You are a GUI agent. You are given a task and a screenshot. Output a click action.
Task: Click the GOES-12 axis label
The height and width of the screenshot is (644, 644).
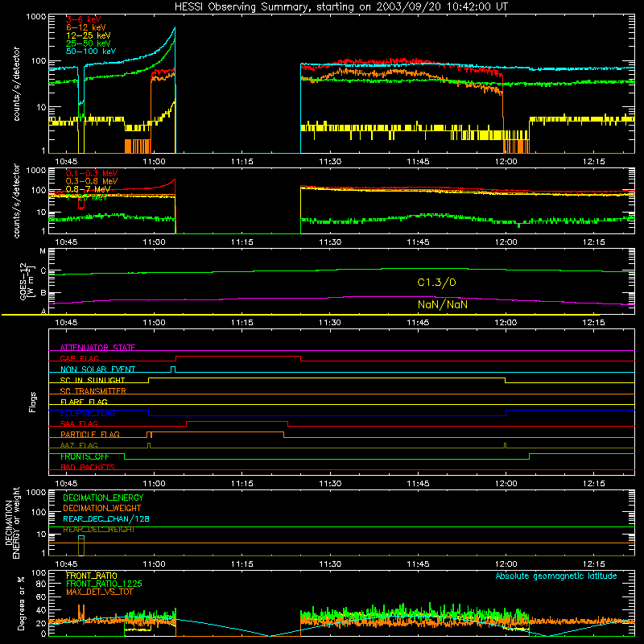click(x=27, y=282)
